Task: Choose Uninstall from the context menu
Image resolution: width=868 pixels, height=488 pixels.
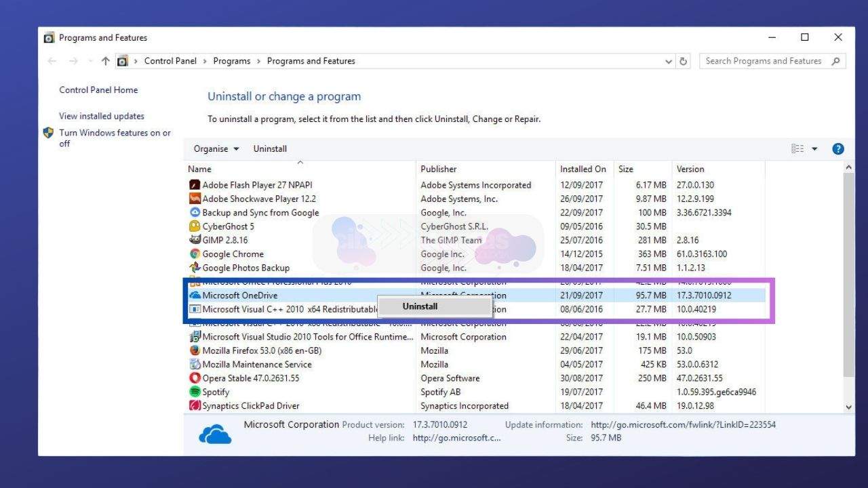Action: (x=435, y=306)
